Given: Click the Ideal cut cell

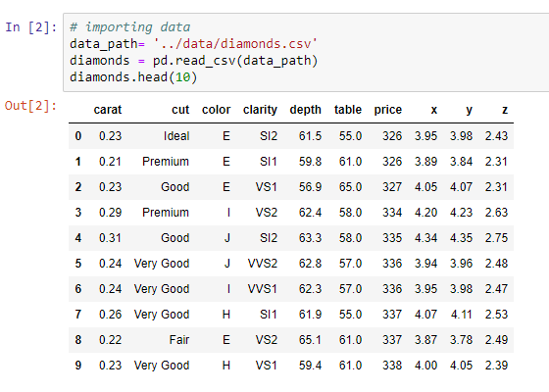Looking at the screenshot, I should click(x=176, y=136).
